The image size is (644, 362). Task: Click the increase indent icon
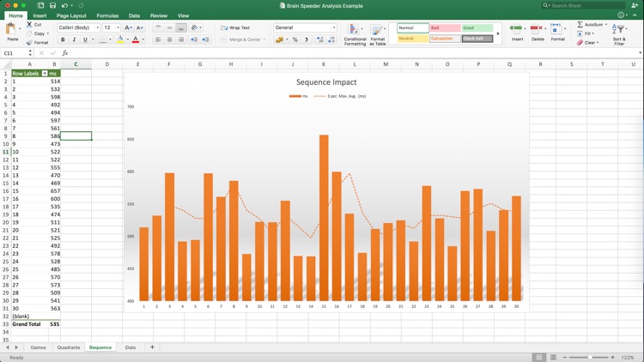(205, 39)
